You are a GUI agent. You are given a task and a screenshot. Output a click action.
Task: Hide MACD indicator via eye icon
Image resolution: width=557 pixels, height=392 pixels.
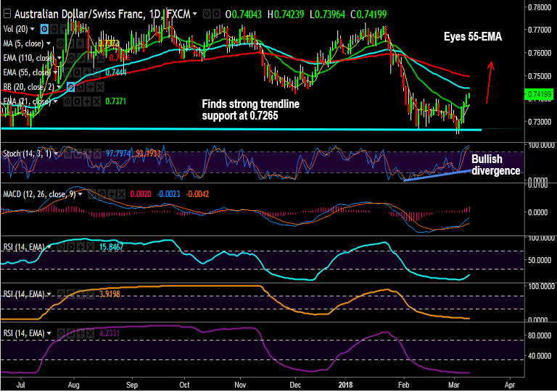92,194
